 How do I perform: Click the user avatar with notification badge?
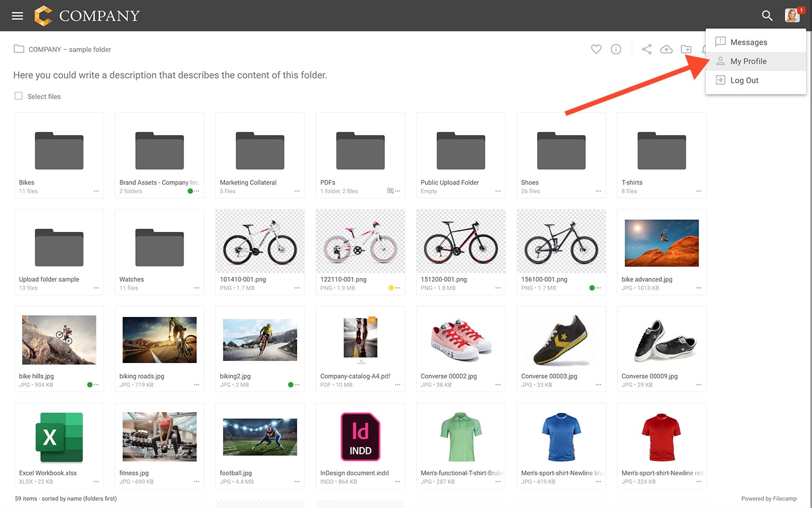792,15
